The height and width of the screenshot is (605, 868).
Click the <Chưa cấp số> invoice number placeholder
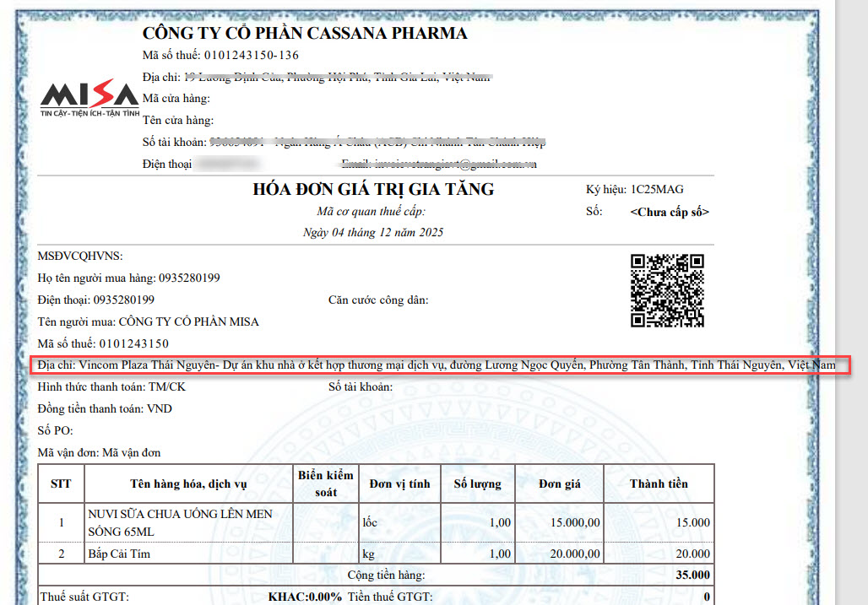click(669, 212)
